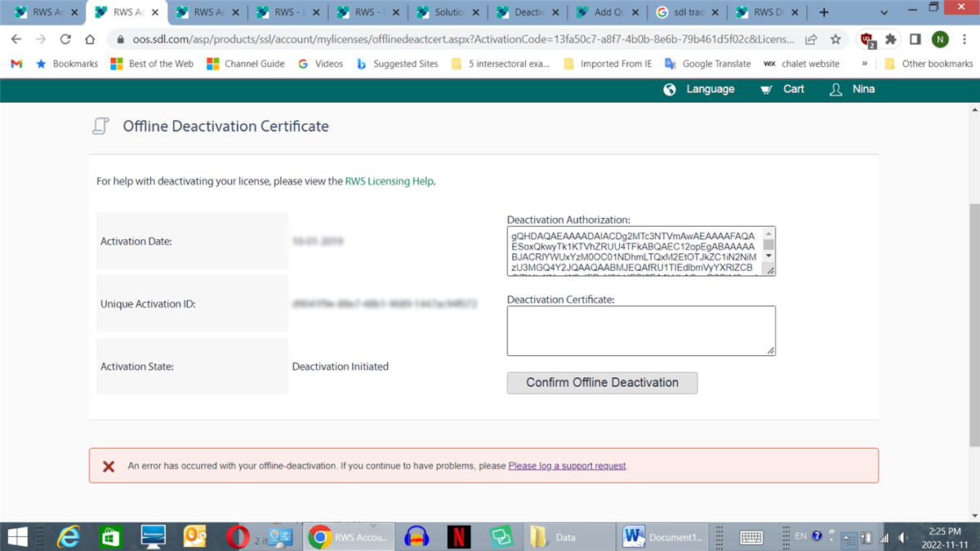
Task: Click inside the Deactivation Certificate field
Action: [x=640, y=330]
